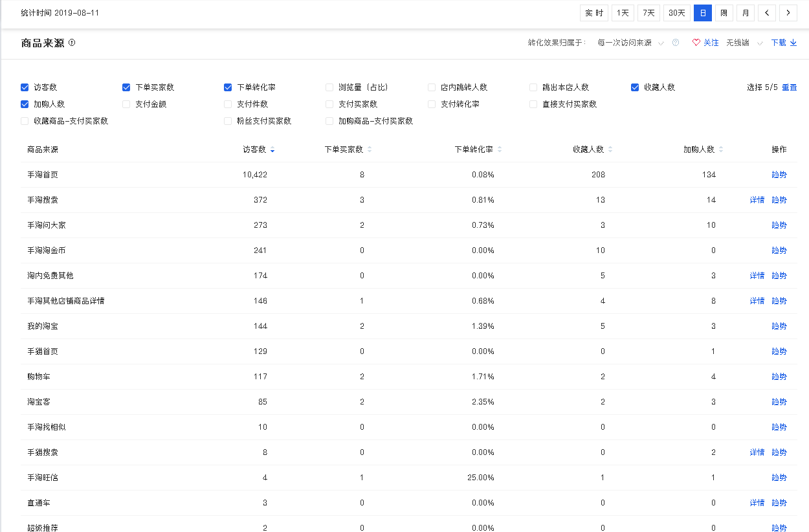Enable the 支付金额 checkbox
Screen dimensions: 809x532
[x=126, y=104]
